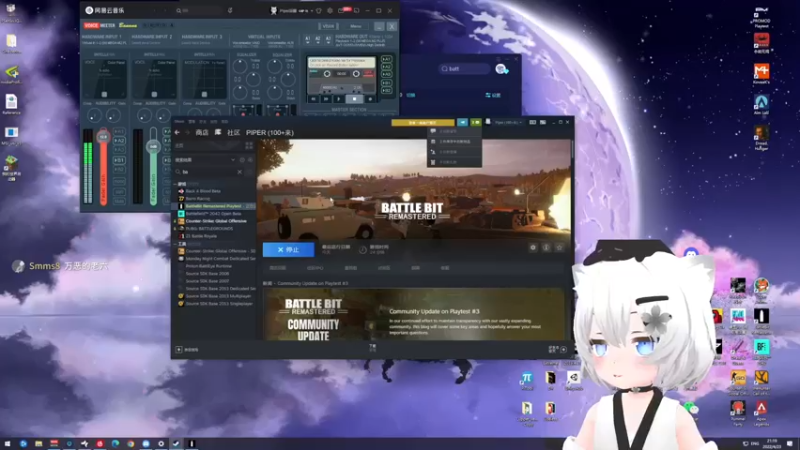The height and width of the screenshot is (450, 800).
Task: Click NetEase Music voice recognition microphone icon
Action: pyautogui.click(x=230, y=10)
